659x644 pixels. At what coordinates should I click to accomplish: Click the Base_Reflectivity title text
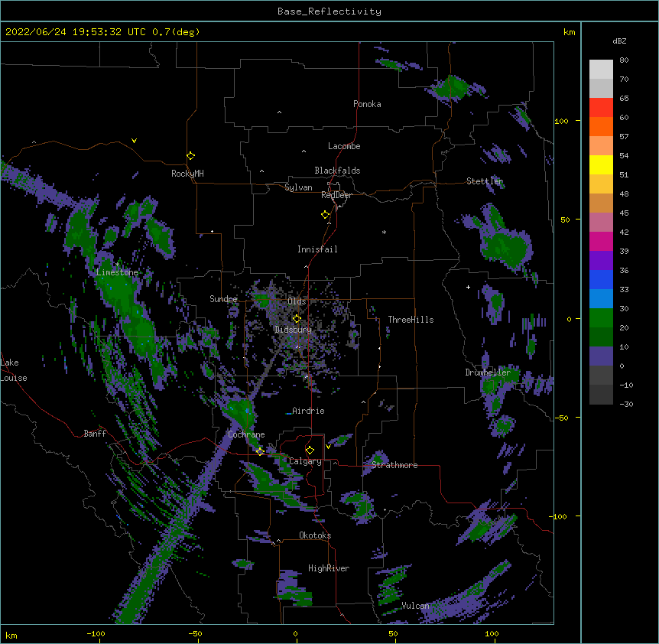point(329,11)
